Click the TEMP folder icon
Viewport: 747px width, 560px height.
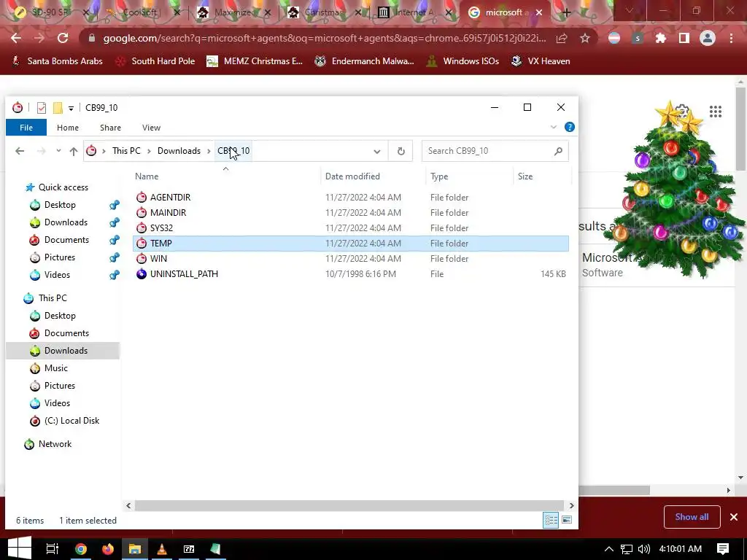click(142, 244)
